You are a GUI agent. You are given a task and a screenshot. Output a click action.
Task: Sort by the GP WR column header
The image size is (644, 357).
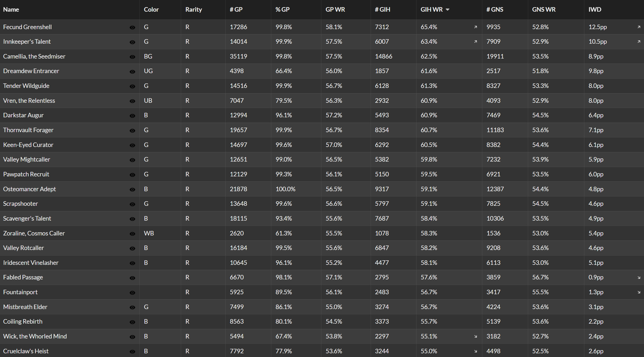pos(335,10)
